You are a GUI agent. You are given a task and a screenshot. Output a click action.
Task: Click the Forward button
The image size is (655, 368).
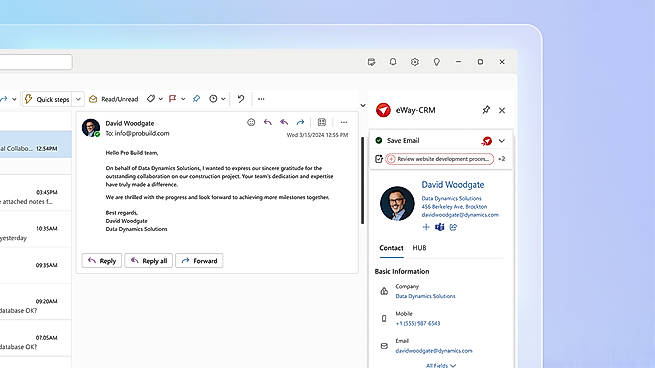199,261
